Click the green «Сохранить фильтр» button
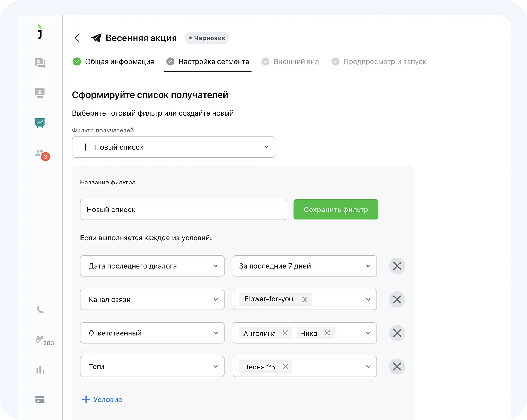 336,210
